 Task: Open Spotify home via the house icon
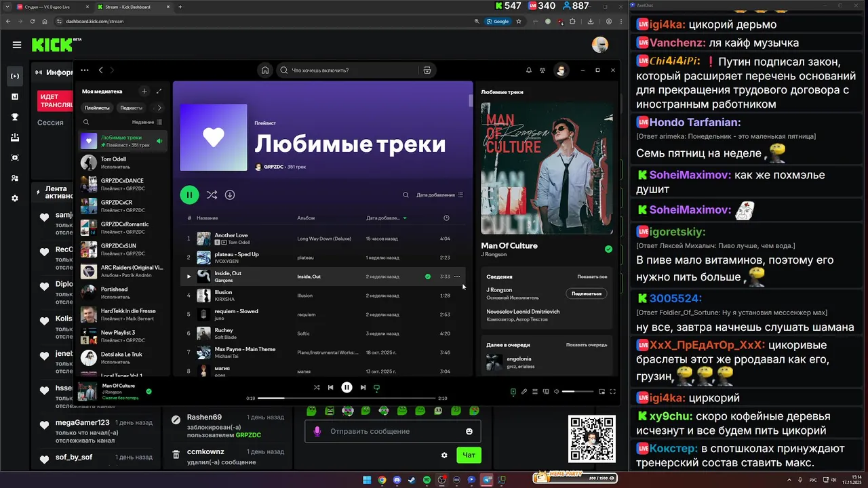[265, 70]
